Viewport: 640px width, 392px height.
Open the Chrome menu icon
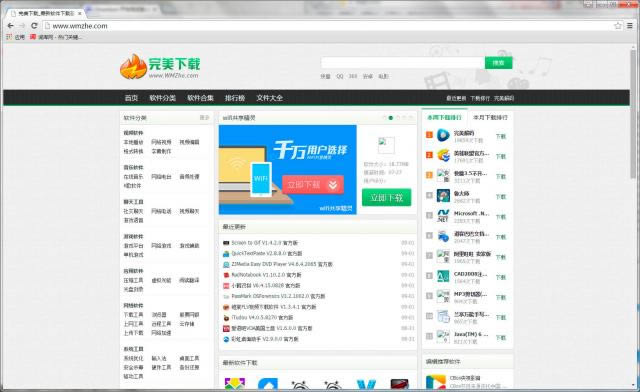(630, 26)
